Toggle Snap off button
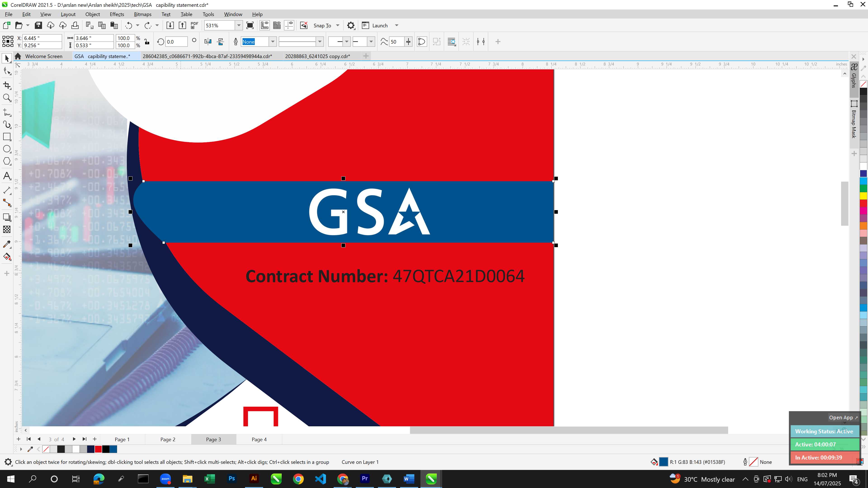The width and height of the screenshot is (868, 488). (x=304, y=26)
